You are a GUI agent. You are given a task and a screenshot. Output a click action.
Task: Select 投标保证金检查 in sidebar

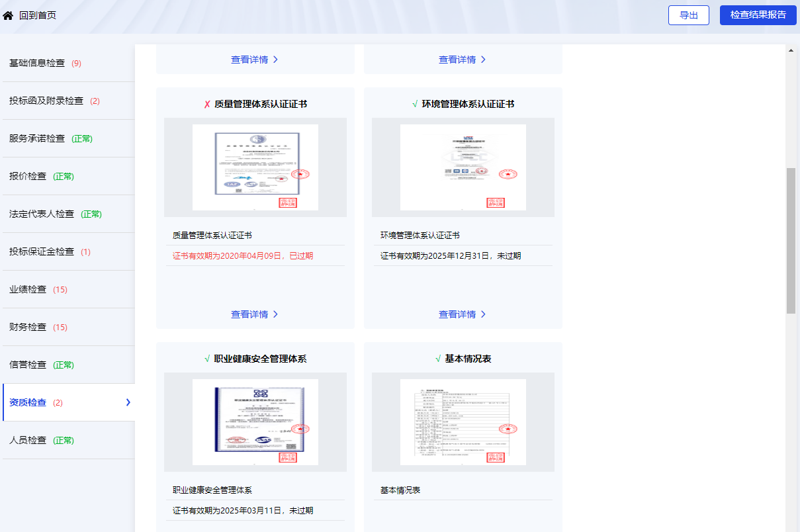(67, 251)
